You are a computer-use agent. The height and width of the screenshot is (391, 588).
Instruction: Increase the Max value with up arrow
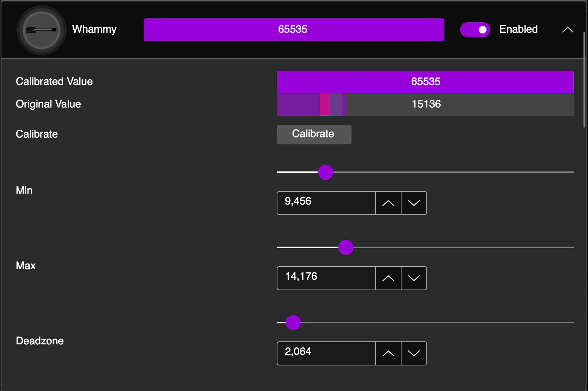tap(388, 278)
